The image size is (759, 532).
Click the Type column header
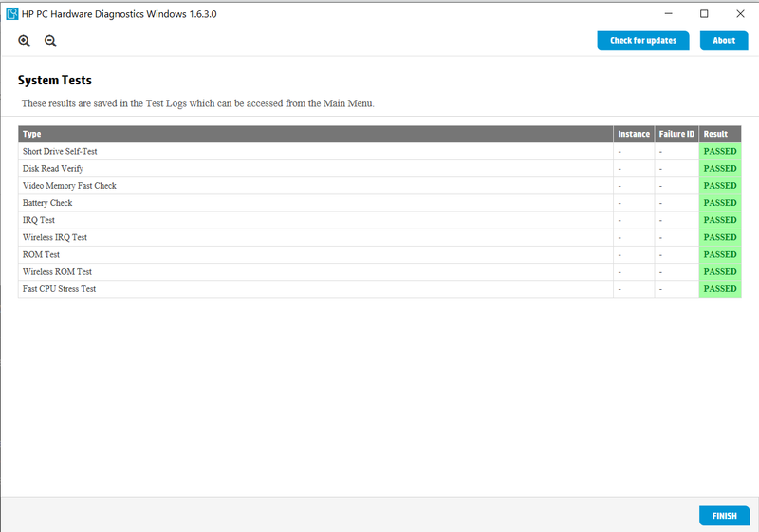[316, 134]
